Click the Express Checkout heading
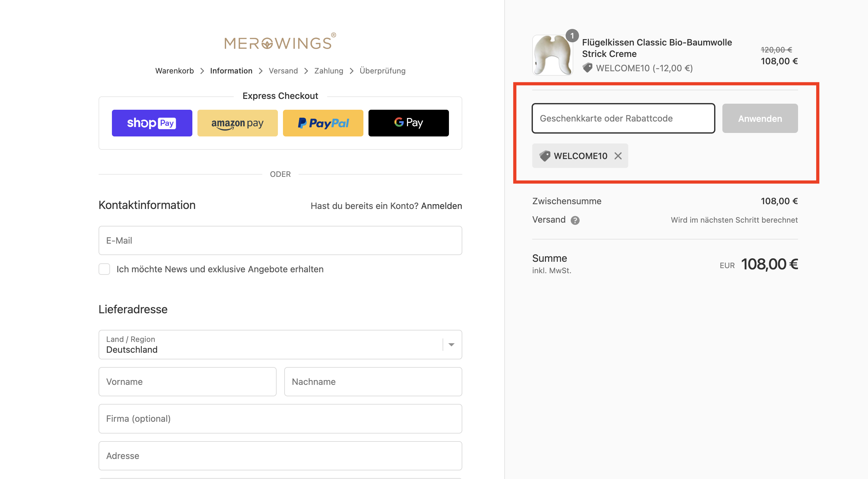This screenshot has width=868, height=479. pos(280,96)
